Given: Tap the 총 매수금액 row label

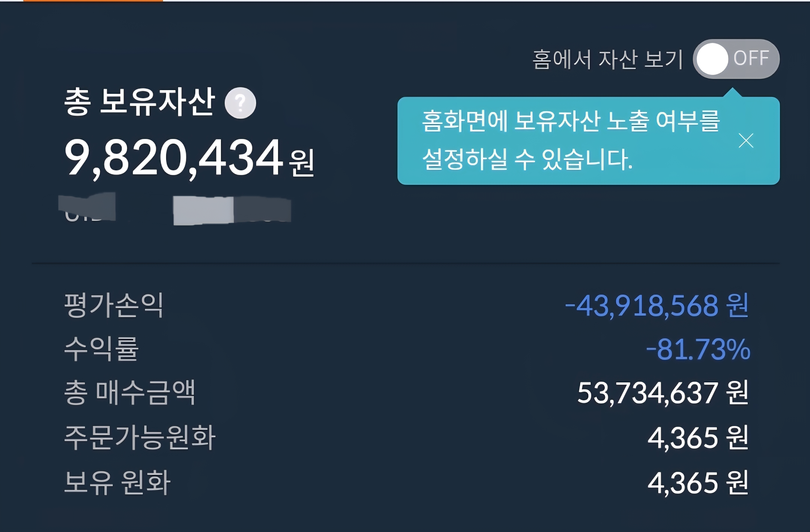Looking at the screenshot, I should pos(130,392).
